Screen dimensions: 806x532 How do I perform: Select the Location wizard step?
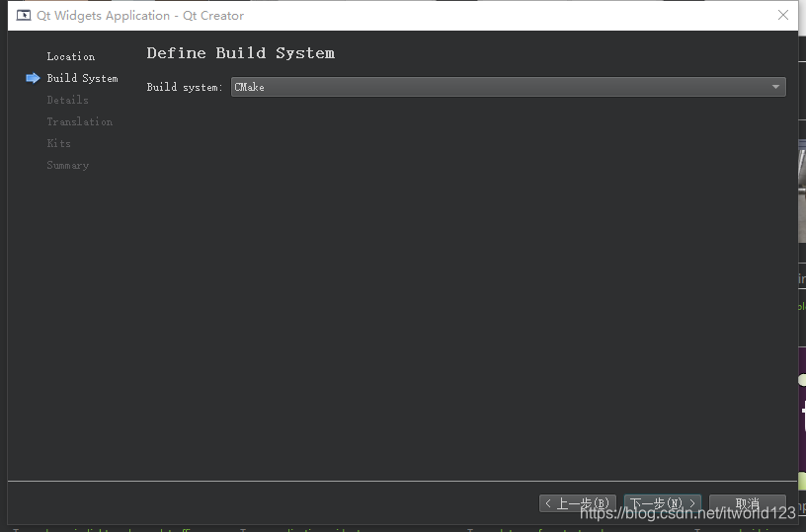pos(71,56)
